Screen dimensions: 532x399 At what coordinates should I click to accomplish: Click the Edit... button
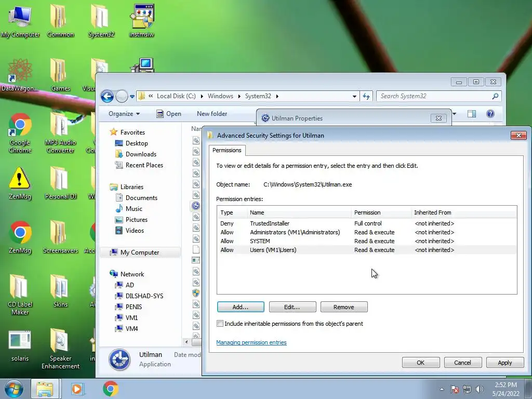click(x=292, y=307)
